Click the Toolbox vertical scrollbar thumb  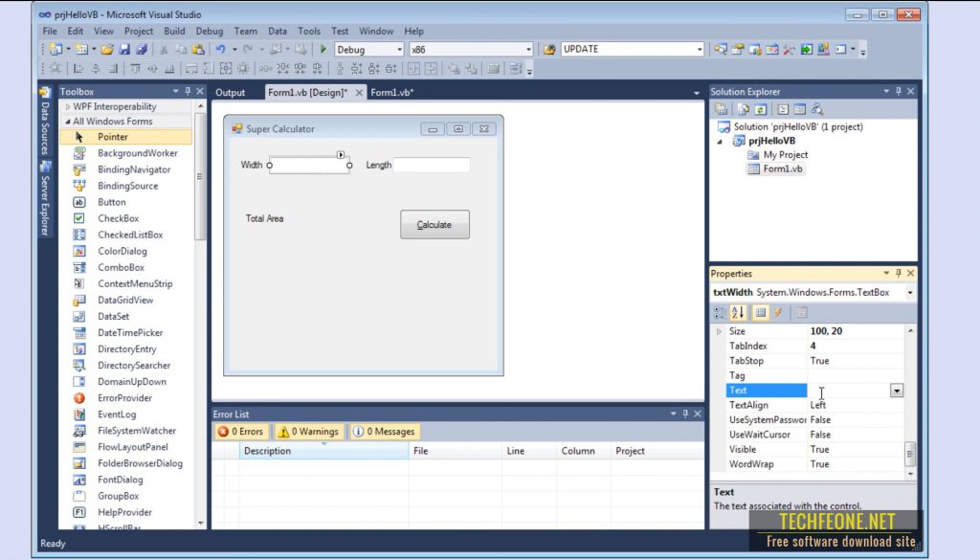pos(200,177)
